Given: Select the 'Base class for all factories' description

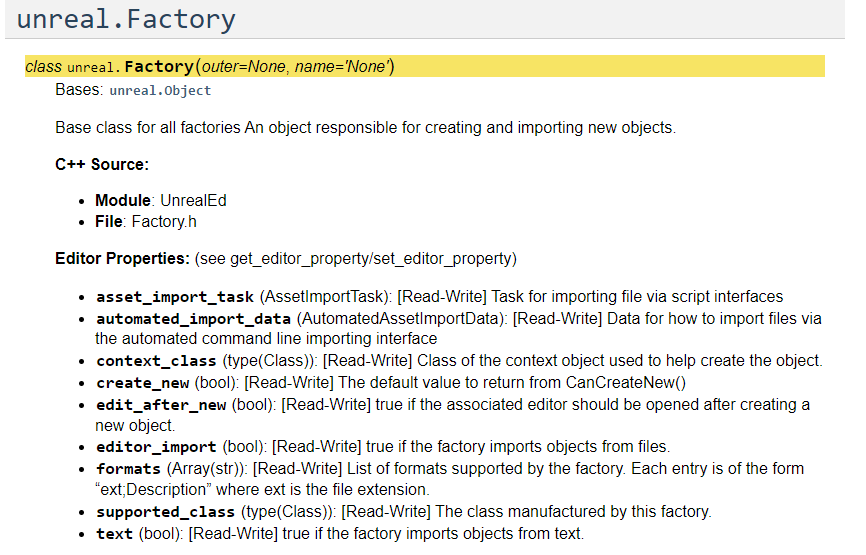Looking at the screenshot, I should 365,128.
